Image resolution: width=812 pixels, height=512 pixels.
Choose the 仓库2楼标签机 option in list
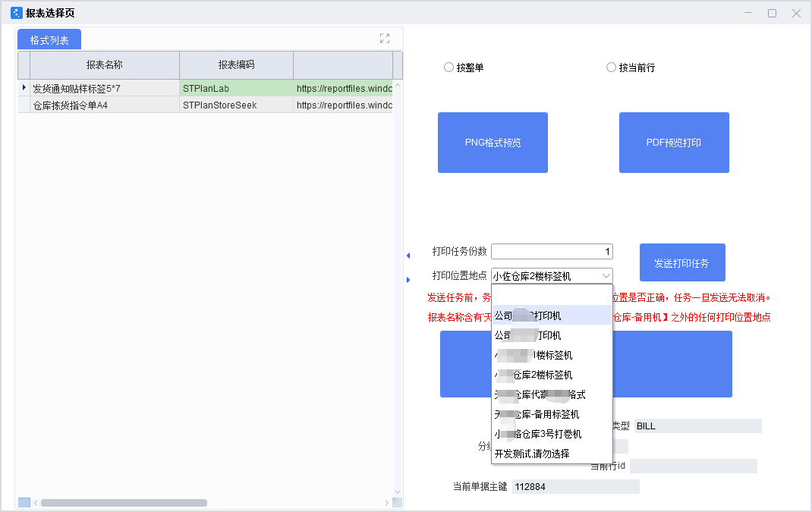pos(552,374)
